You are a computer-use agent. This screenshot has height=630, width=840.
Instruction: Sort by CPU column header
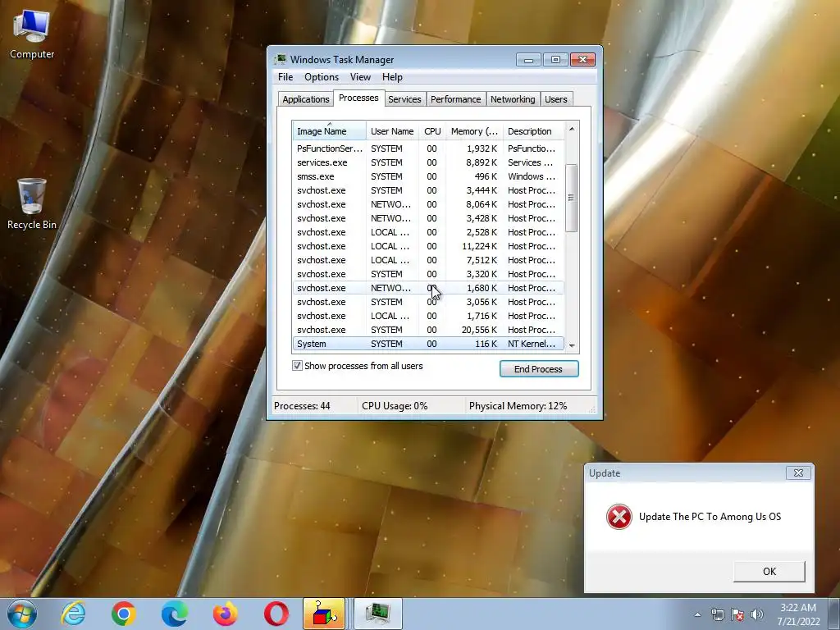click(432, 131)
